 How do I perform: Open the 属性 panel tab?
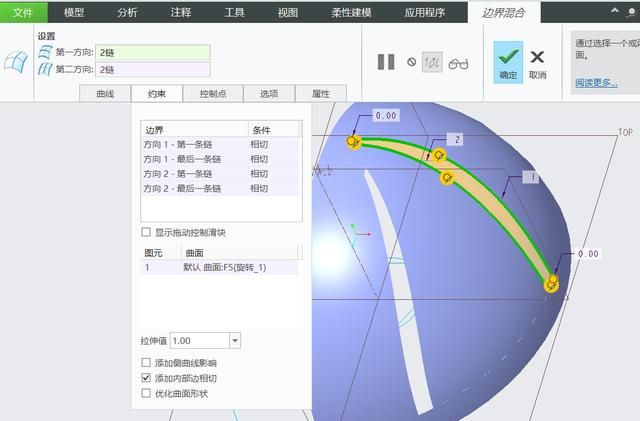tap(321, 94)
